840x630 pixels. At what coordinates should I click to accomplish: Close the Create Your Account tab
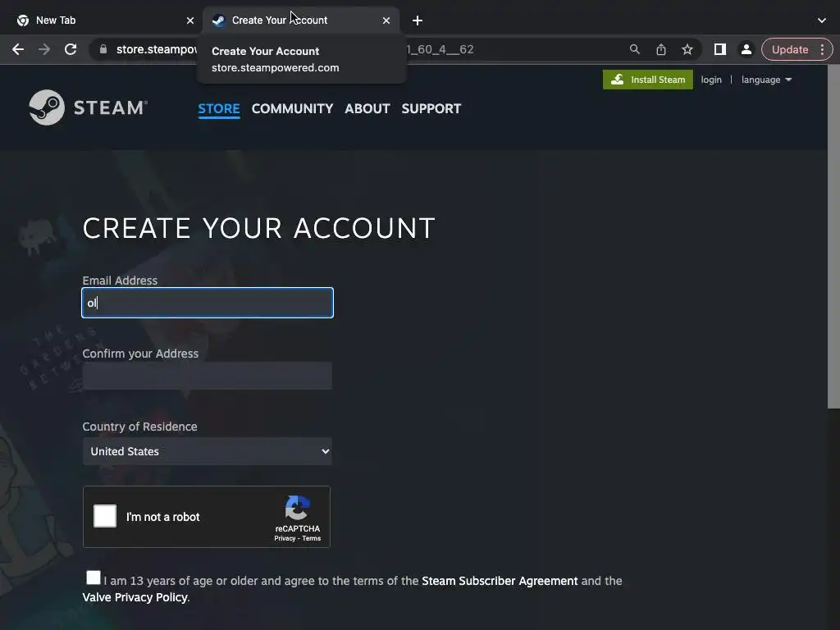click(386, 21)
